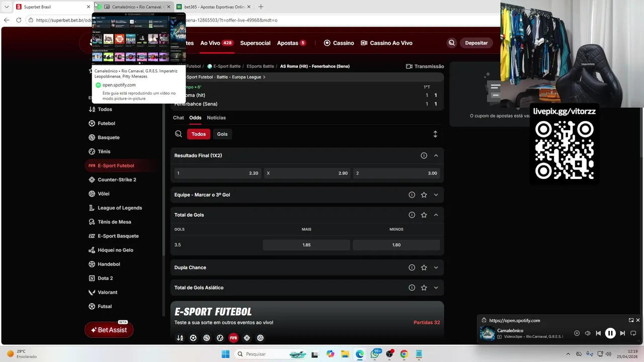Collapse the Total de Gols section
The image size is (644, 362).
436,215
